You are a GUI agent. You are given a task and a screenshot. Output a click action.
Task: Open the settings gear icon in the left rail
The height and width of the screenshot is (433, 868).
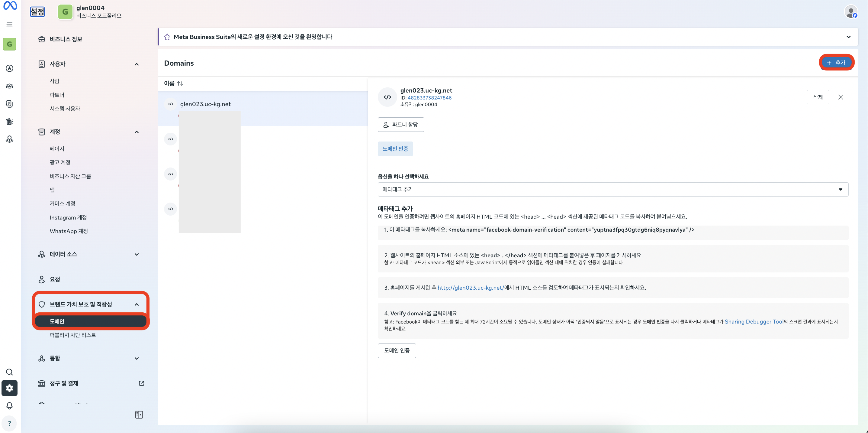9,388
